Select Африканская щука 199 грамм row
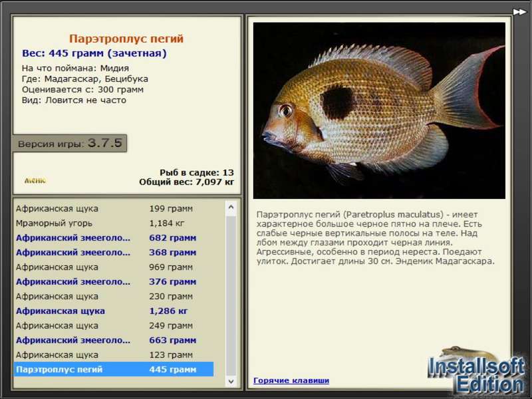Viewport: 532px width, 399px height. 114,208
